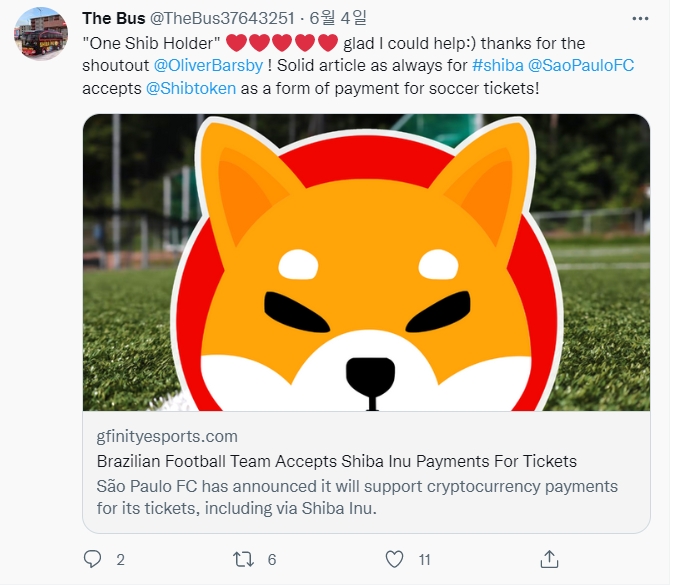Click The Bus display name
This screenshot has height=585, width=673.
point(111,19)
